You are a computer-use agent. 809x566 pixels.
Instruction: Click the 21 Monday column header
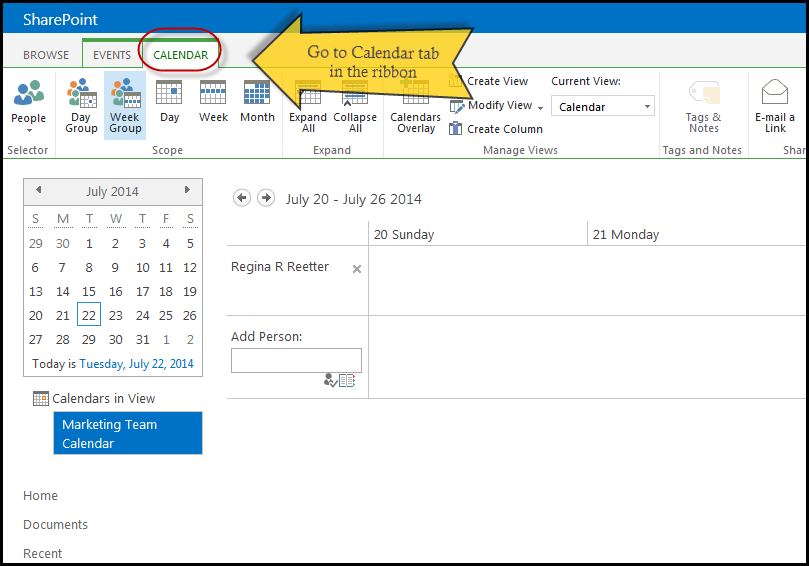[x=626, y=235]
